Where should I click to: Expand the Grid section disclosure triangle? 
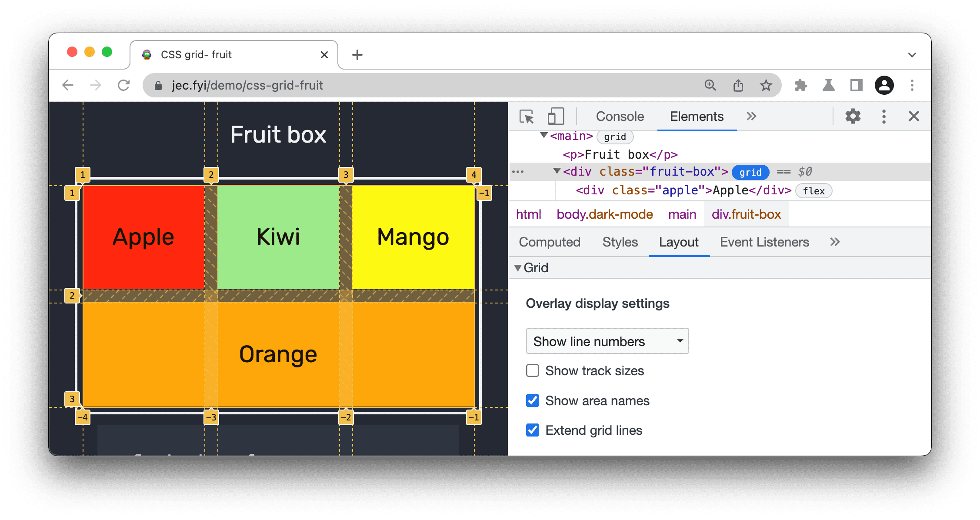tap(519, 267)
